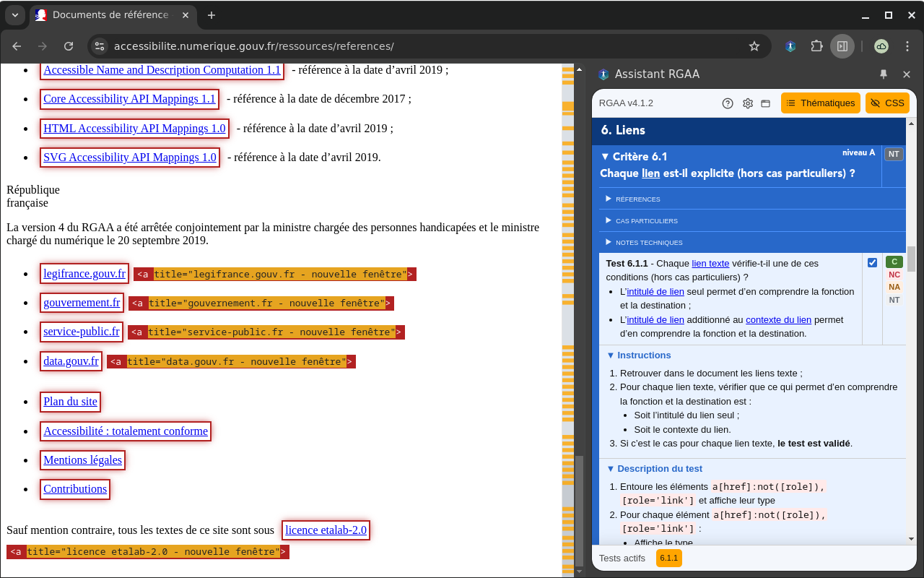Screen dimensions: 924x578
Task: Switch to the Documents de référence tab
Action: click(108, 15)
